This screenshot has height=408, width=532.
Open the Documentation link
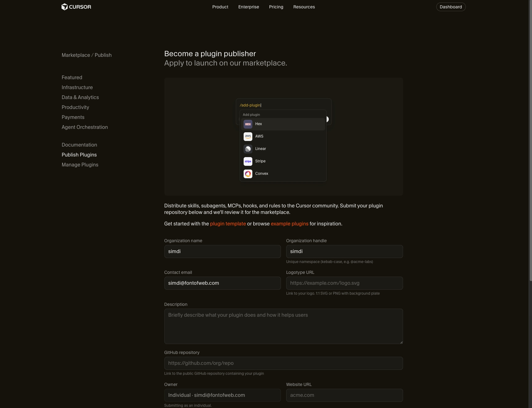[79, 145]
